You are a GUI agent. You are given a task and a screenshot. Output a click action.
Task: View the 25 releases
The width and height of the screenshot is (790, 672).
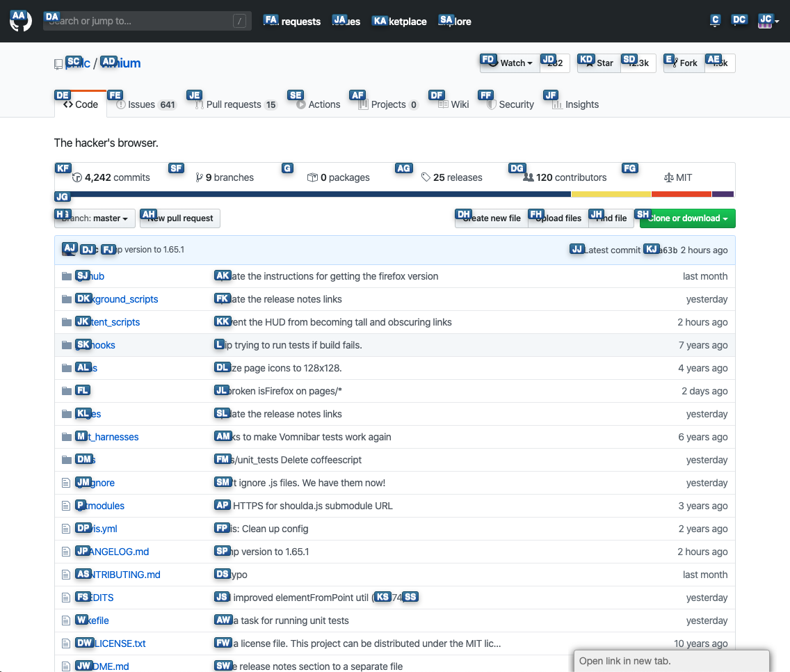tap(452, 177)
